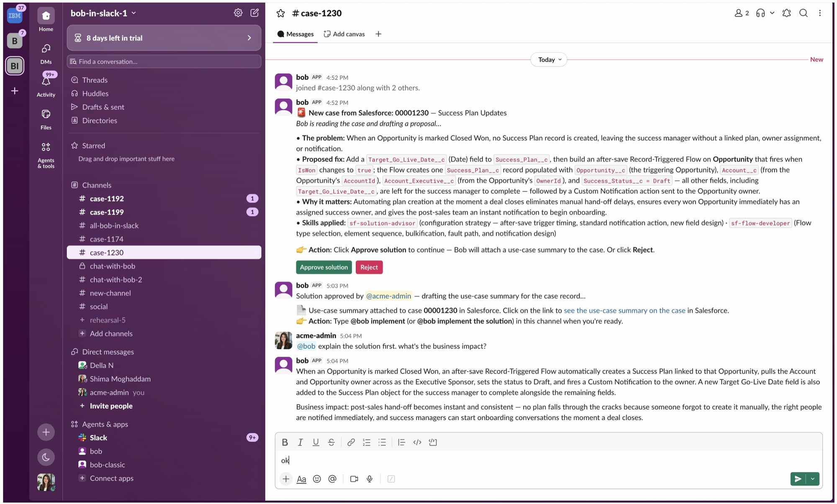Image resolution: width=837 pixels, height=504 pixels.
Task: Record an audio clip
Action: tap(370, 479)
